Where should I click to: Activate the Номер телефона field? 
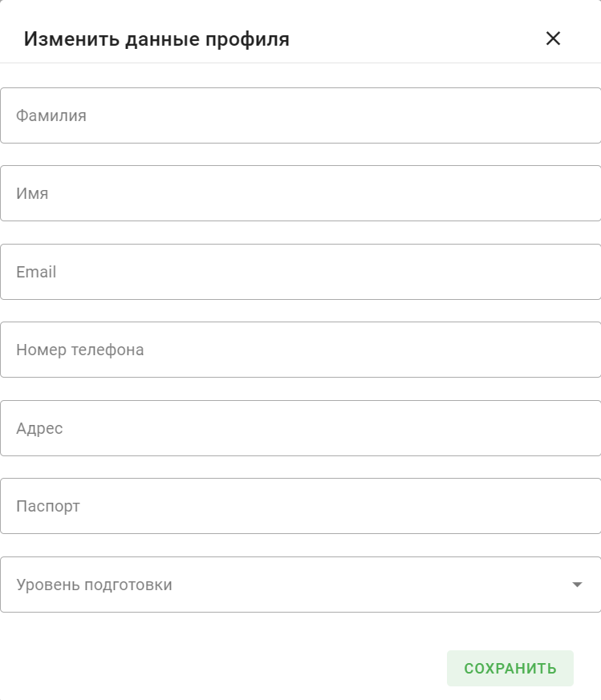(x=301, y=350)
